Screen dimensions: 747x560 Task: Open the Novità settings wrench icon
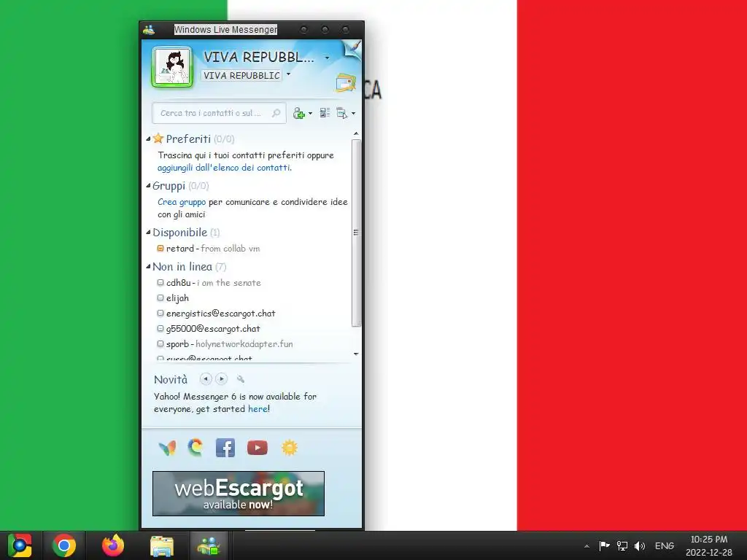241,379
